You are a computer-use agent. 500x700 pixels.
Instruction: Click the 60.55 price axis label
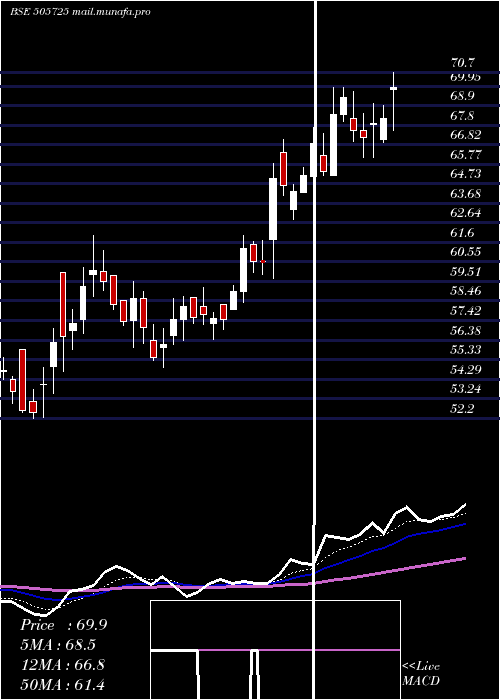(x=466, y=251)
